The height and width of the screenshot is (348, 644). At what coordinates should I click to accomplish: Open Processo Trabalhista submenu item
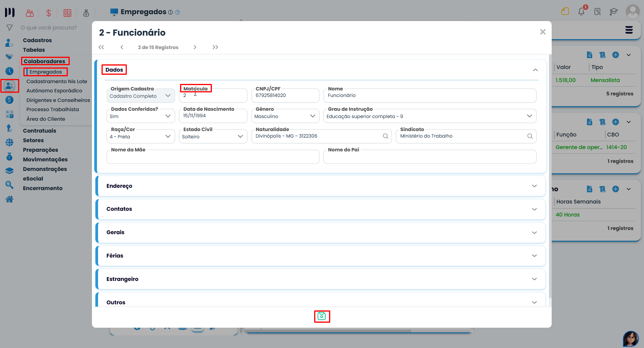(52, 110)
